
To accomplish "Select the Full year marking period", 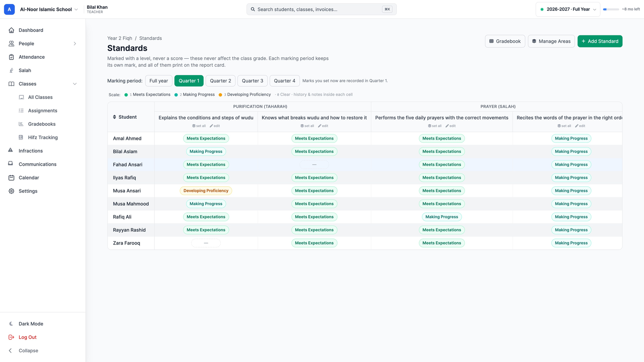I will click(159, 81).
